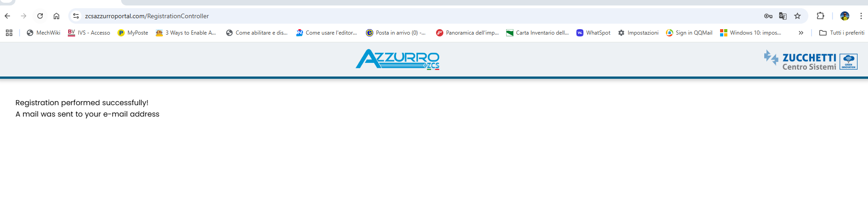Open the Chrome three-dot menu
This screenshot has width=868, height=204.
point(861,16)
